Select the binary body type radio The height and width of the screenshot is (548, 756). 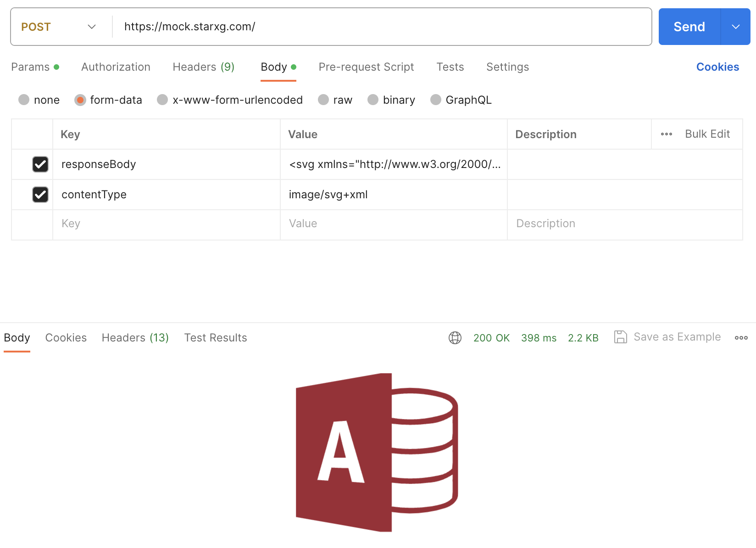pyautogui.click(x=373, y=100)
